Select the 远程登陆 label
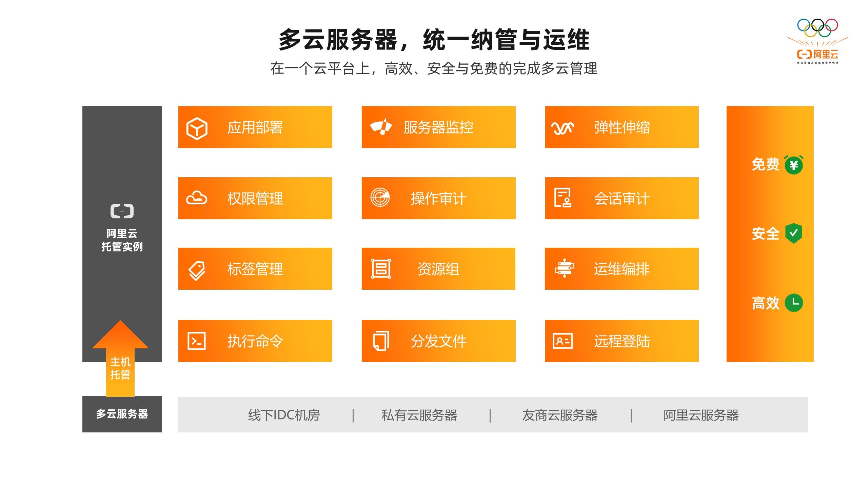Image resolution: width=868 pixels, height=488 pixels. coord(622,341)
